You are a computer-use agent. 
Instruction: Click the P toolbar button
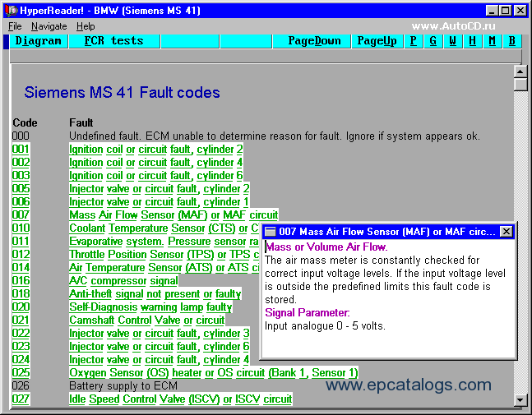pyautogui.click(x=414, y=41)
